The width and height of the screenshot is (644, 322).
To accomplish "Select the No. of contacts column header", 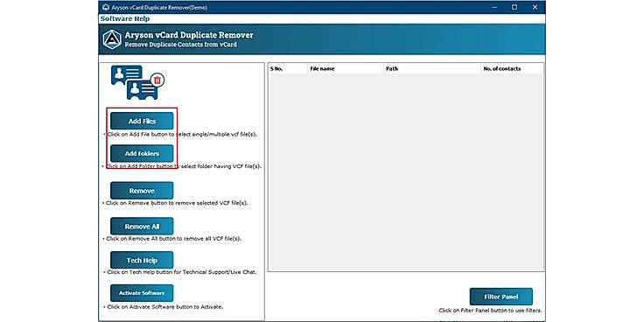I will click(x=512, y=68).
